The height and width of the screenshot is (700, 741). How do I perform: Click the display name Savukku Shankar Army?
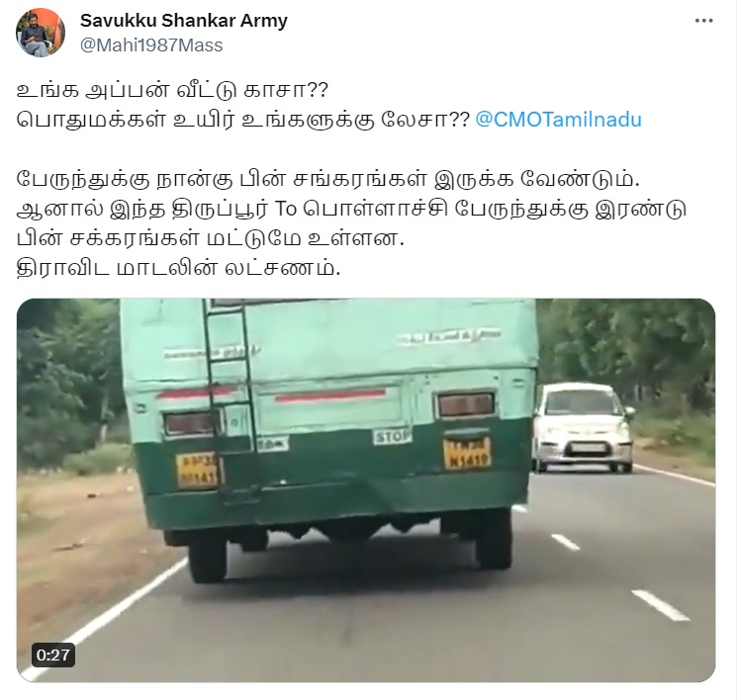184,21
